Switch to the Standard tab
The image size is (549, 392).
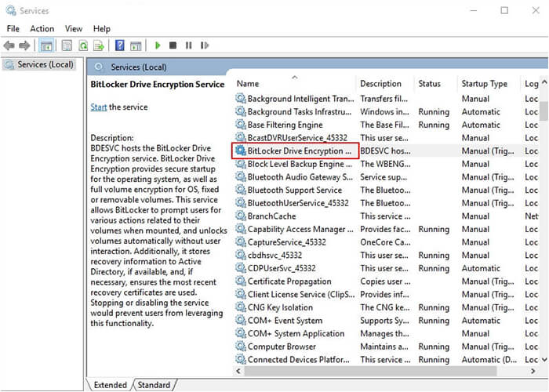pos(154,385)
